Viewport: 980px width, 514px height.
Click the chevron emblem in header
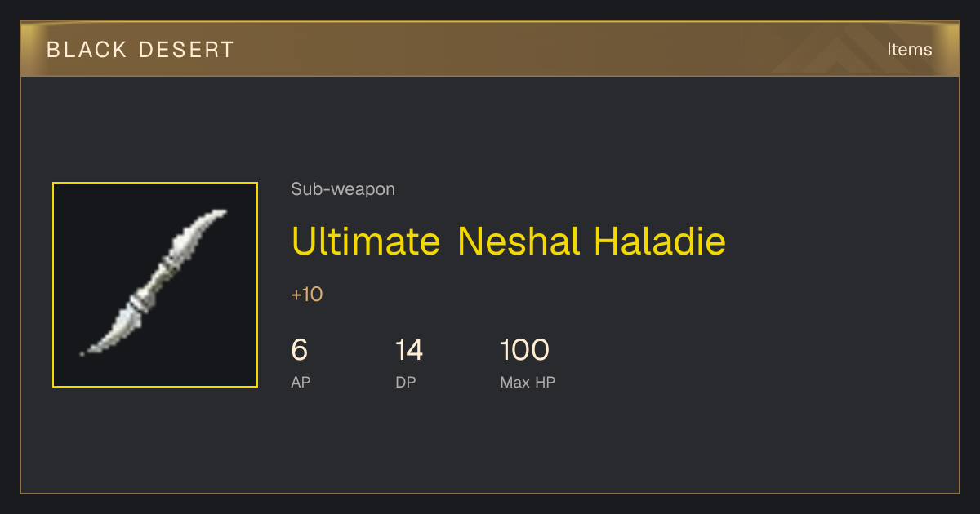849,51
